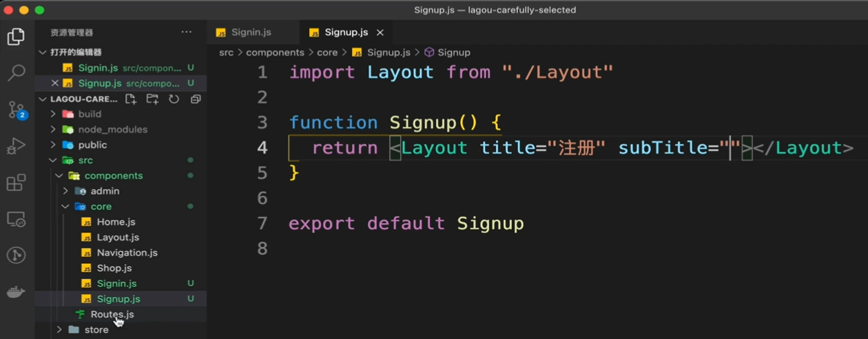Open Shop.js in the file tree
Viewport: 868px width, 339px height.
click(114, 268)
